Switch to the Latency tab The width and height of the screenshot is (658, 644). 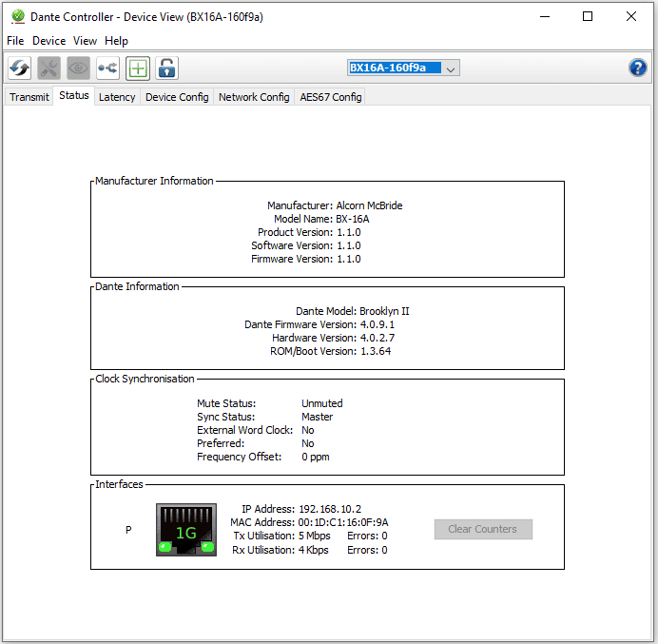tap(117, 97)
